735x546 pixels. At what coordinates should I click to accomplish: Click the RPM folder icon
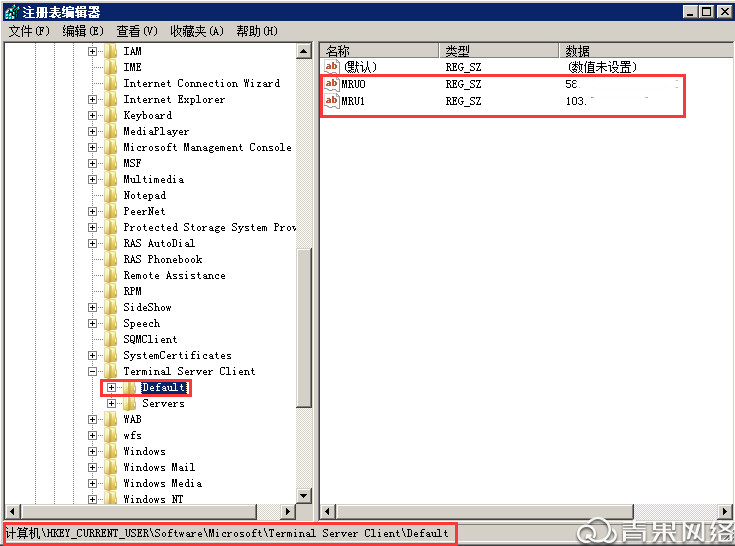click(x=111, y=291)
